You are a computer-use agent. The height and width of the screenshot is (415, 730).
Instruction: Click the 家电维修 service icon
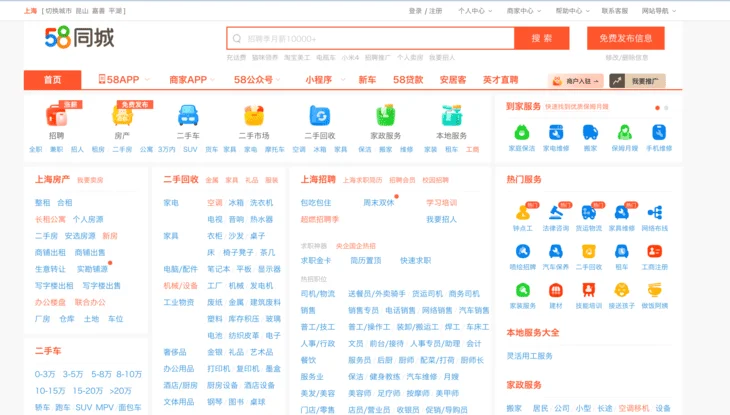coord(556,133)
